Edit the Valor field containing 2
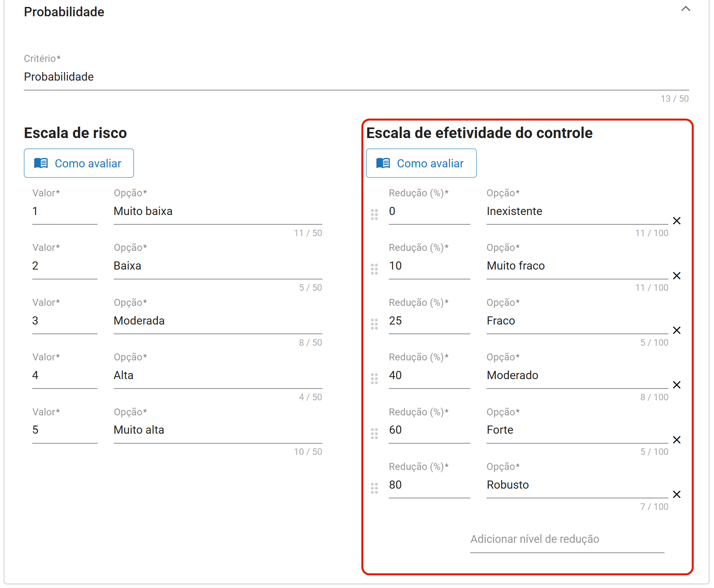 click(65, 266)
